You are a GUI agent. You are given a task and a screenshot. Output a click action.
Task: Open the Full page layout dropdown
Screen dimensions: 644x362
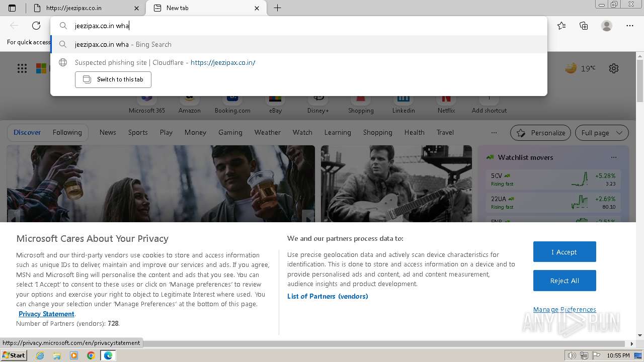coord(602,133)
